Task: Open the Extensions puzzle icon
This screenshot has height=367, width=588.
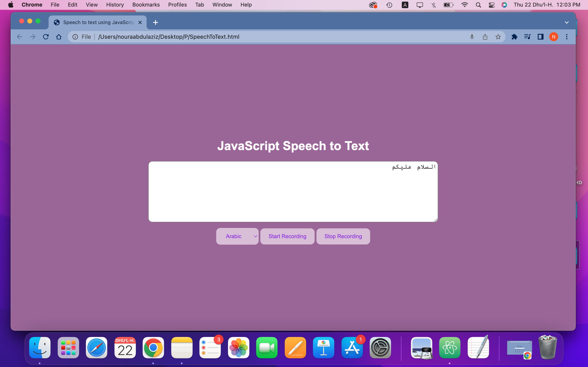Action: [x=515, y=37]
